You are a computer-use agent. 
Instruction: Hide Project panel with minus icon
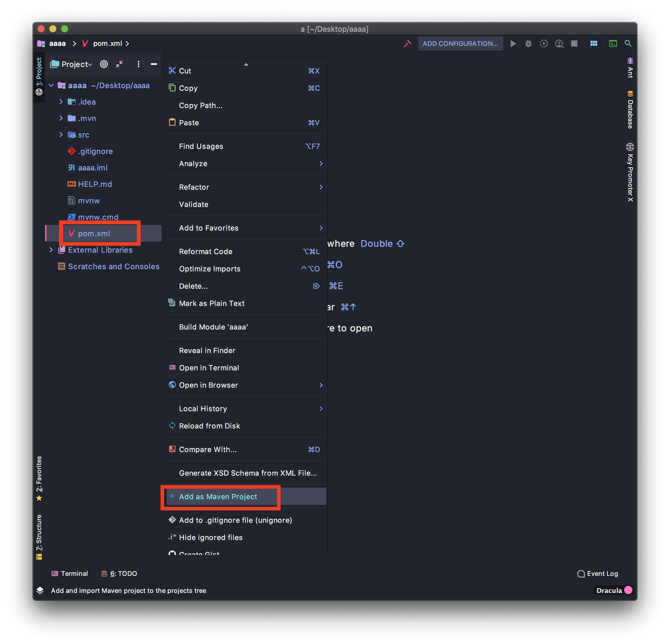tap(154, 64)
